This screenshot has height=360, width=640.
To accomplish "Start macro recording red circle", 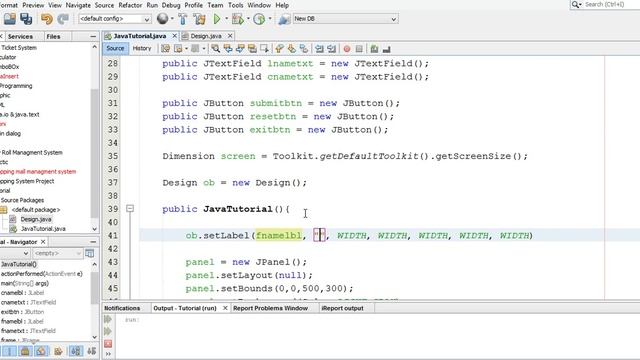I will coord(347,49).
